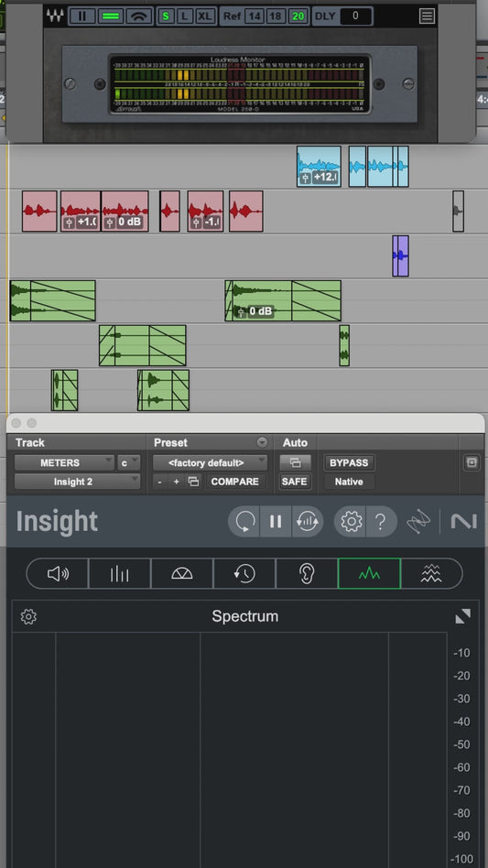The image size is (488, 868).
Task: Select the spectrogram waves tab
Action: [x=431, y=573]
